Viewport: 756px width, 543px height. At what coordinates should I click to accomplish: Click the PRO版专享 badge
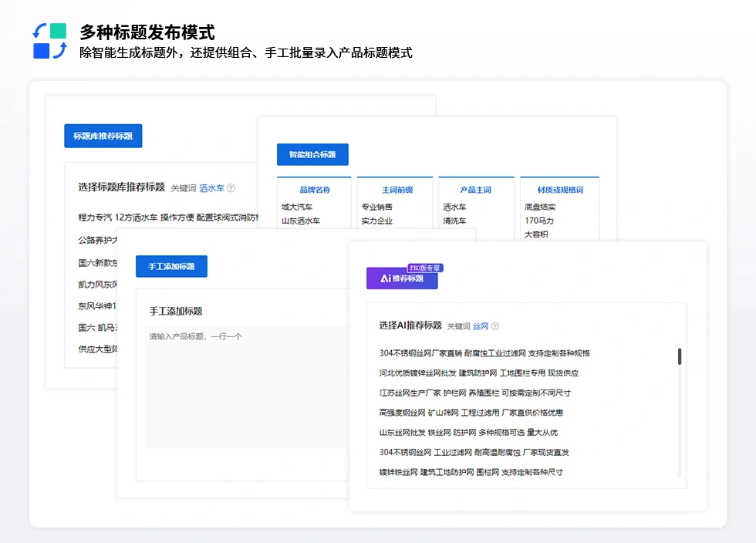click(425, 268)
